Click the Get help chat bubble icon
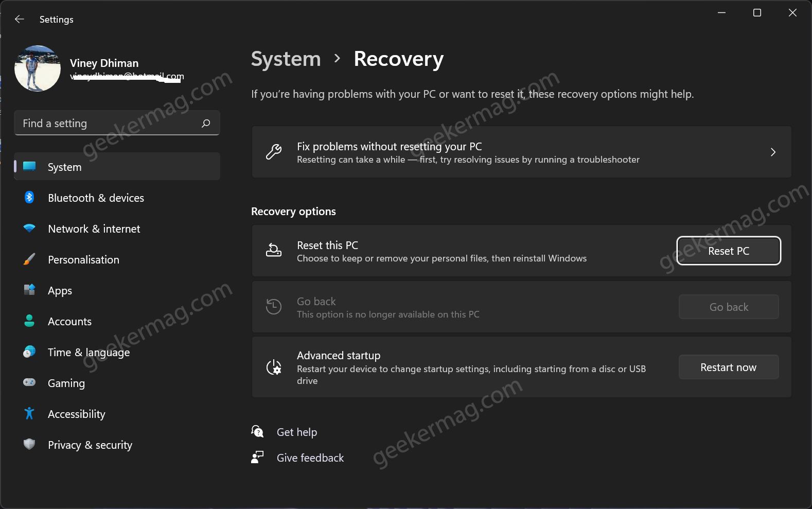The width and height of the screenshot is (812, 509). [257, 431]
